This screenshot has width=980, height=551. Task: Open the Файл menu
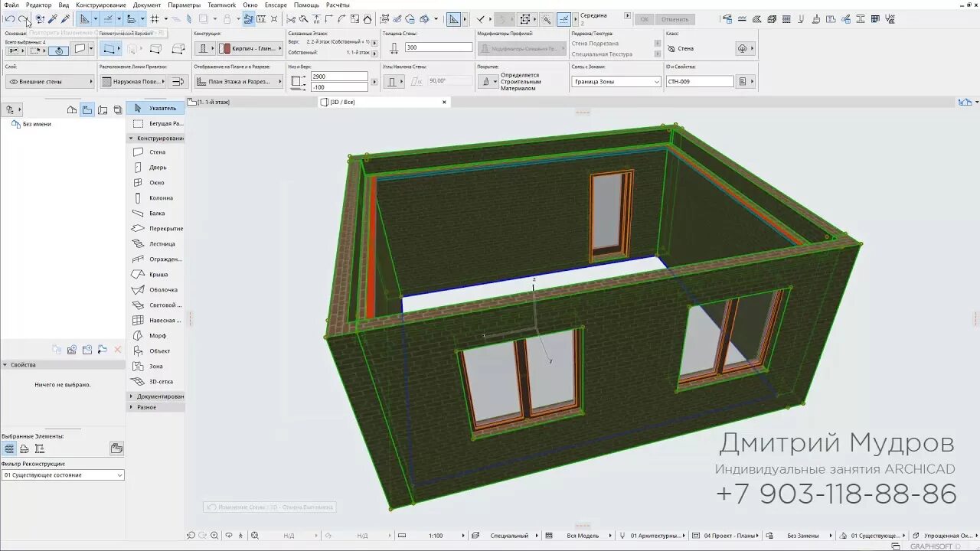pos(11,5)
